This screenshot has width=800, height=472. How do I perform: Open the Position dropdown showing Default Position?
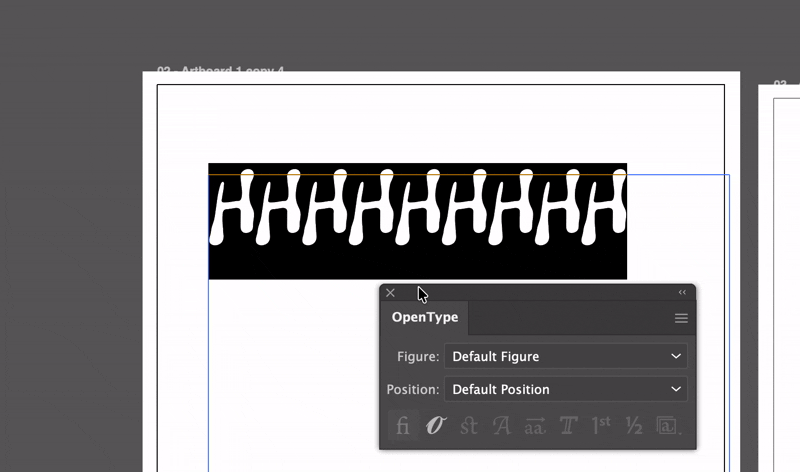click(x=566, y=389)
